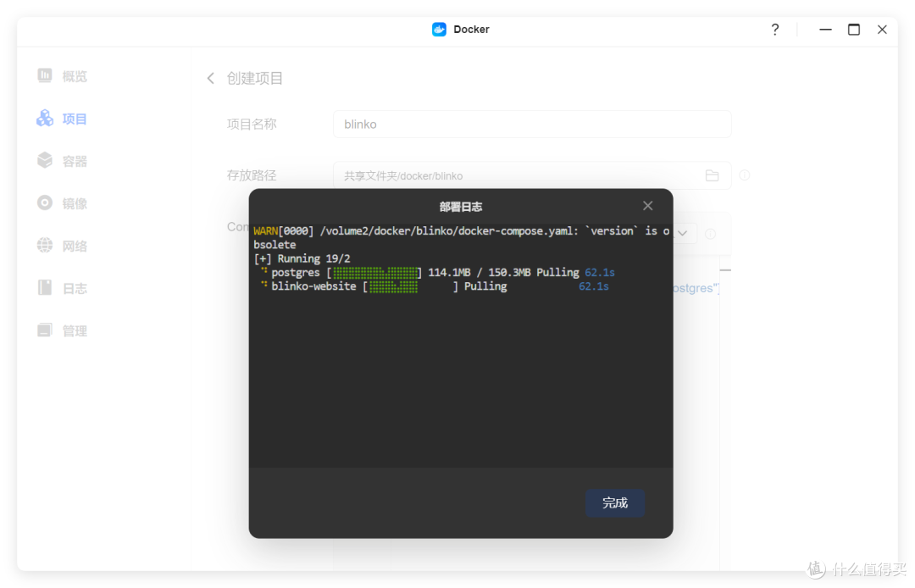The image size is (915, 588).
Task: Open the Management (管理) sidebar icon
Action: (x=45, y=330)
